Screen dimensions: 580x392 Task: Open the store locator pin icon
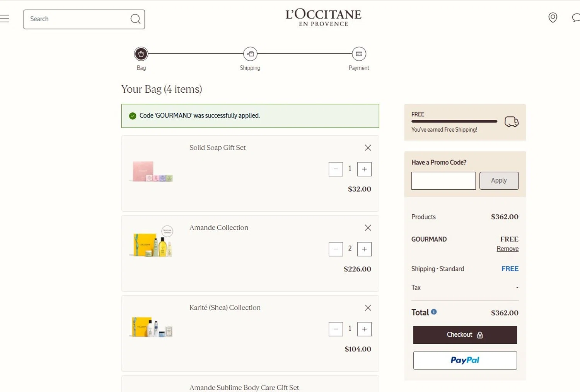(553, 18)
